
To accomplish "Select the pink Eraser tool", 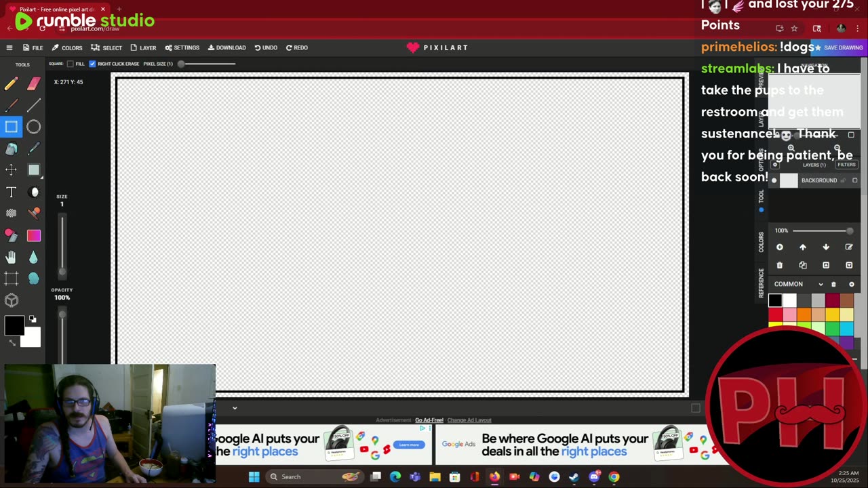I will [x=34, y=83].
